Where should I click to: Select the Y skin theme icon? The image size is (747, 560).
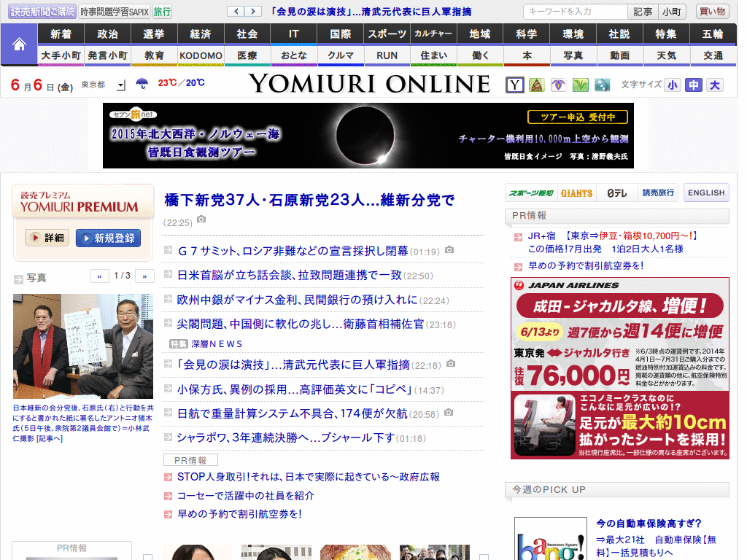tap(515, 85)
